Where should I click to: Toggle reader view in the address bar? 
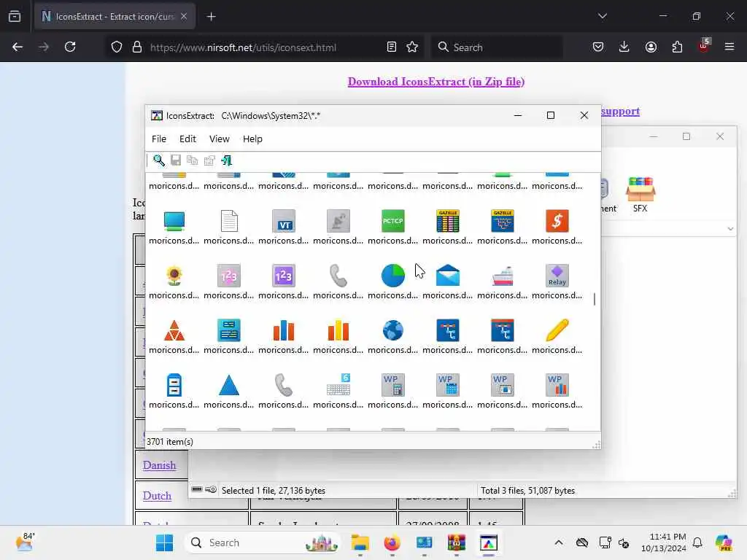[x=392, y=47]
